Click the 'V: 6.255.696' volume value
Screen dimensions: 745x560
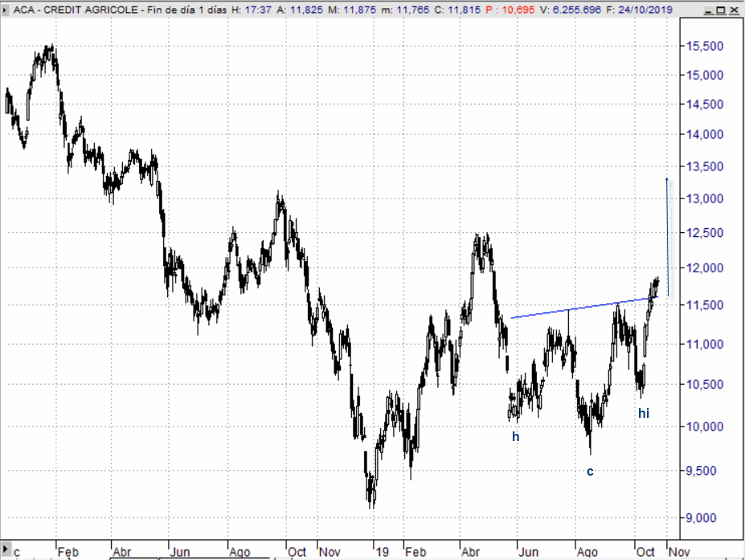pos(570,10)
